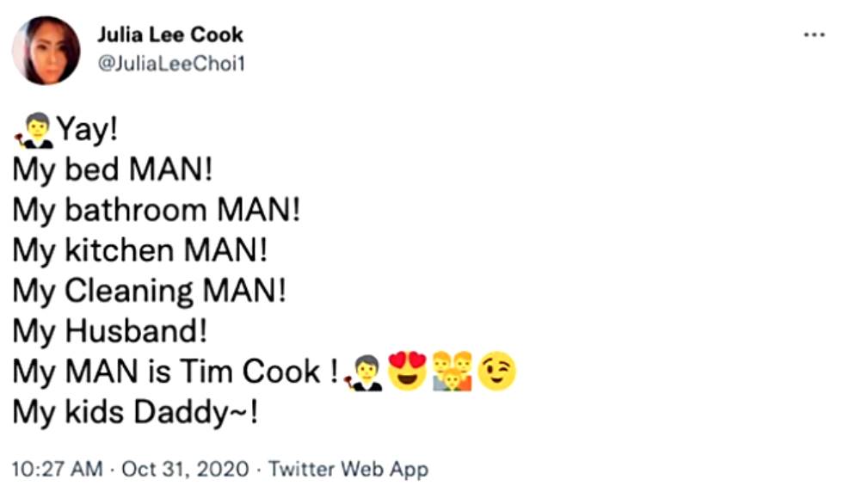Open the Julia Lee Cook display name
The height and width of the screenshot is (492, 868).
pos(169,35)
